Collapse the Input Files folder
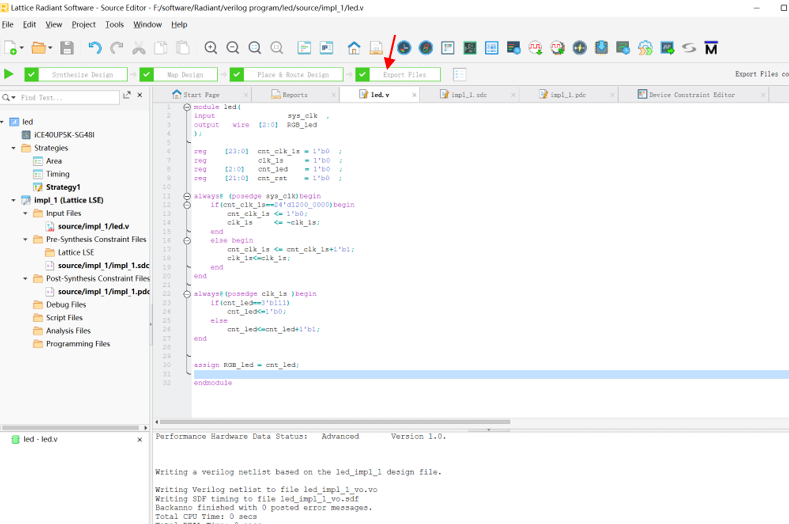Screen dimensions: 789x524 point(25,213)
